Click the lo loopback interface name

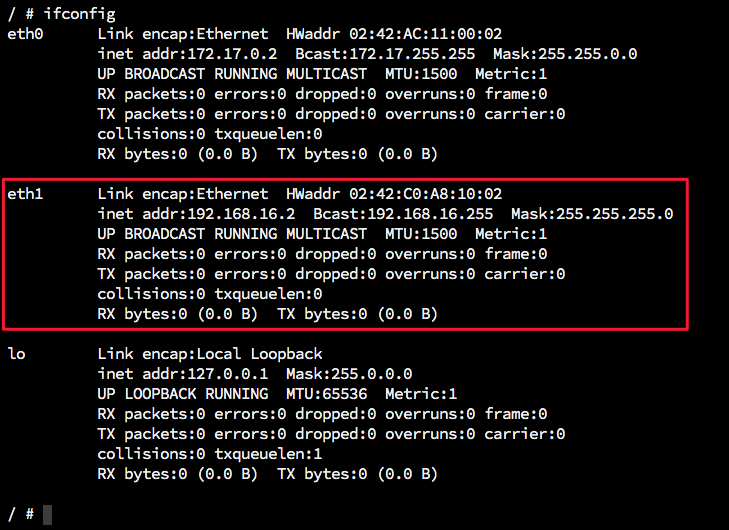[17, 354]
